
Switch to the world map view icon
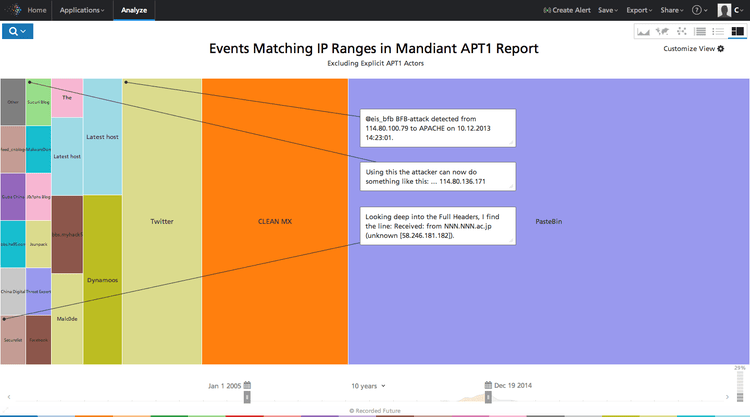[663, 32]
